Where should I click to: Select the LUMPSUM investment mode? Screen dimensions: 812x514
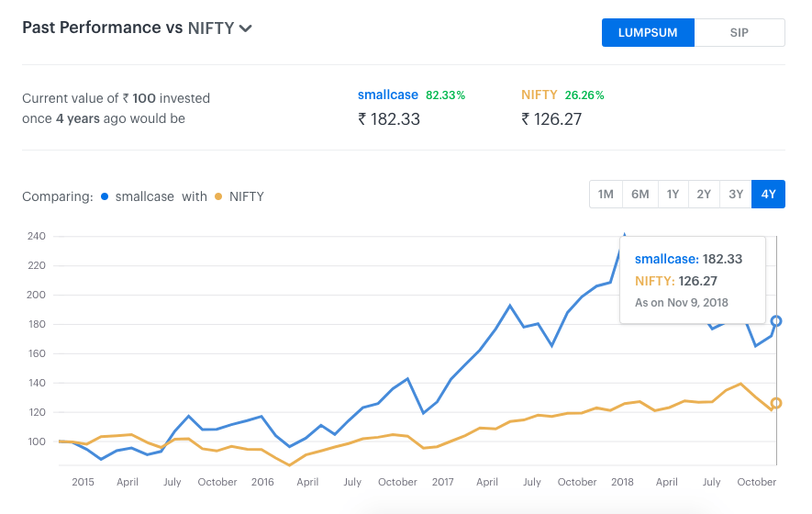click(648, 33)
